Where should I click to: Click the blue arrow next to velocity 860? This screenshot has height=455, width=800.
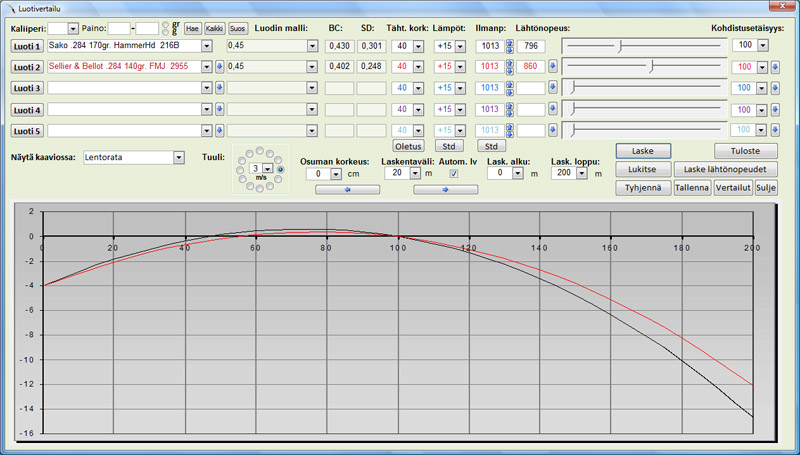(x=553, y=66)
